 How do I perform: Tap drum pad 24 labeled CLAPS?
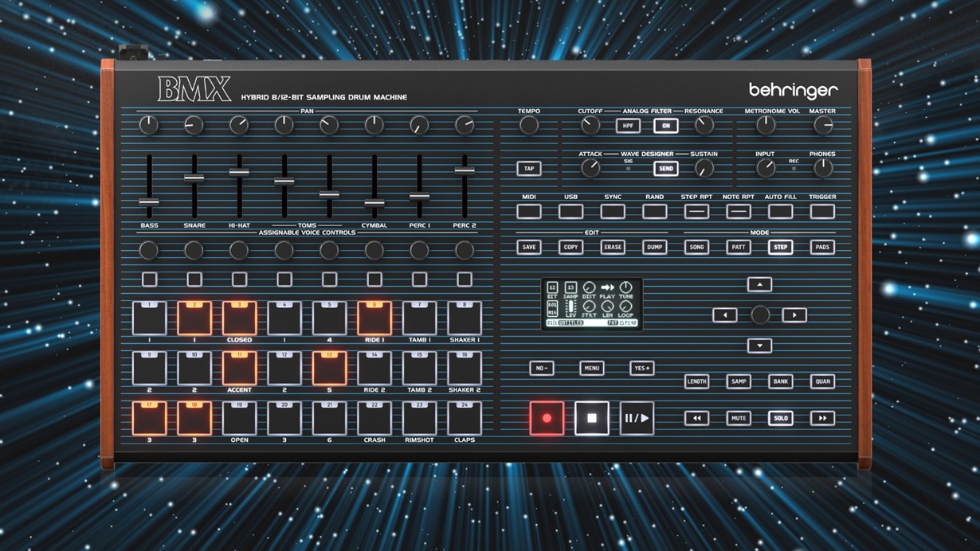tap(465, 418)
